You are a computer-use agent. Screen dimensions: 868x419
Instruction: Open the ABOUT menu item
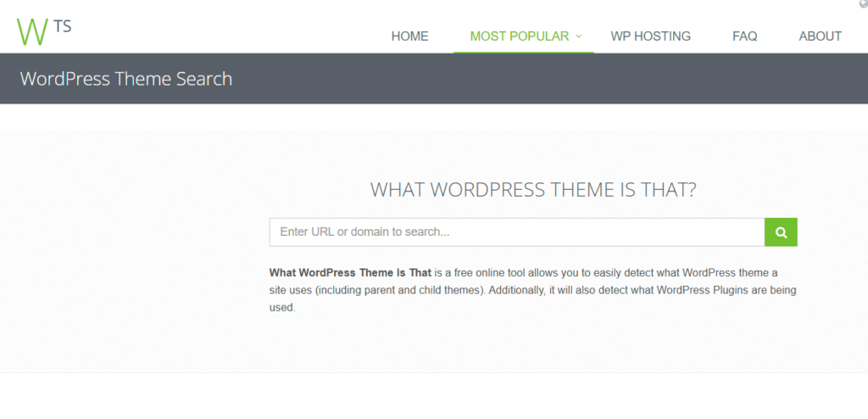pyautogui.click(x=820, y=36)
